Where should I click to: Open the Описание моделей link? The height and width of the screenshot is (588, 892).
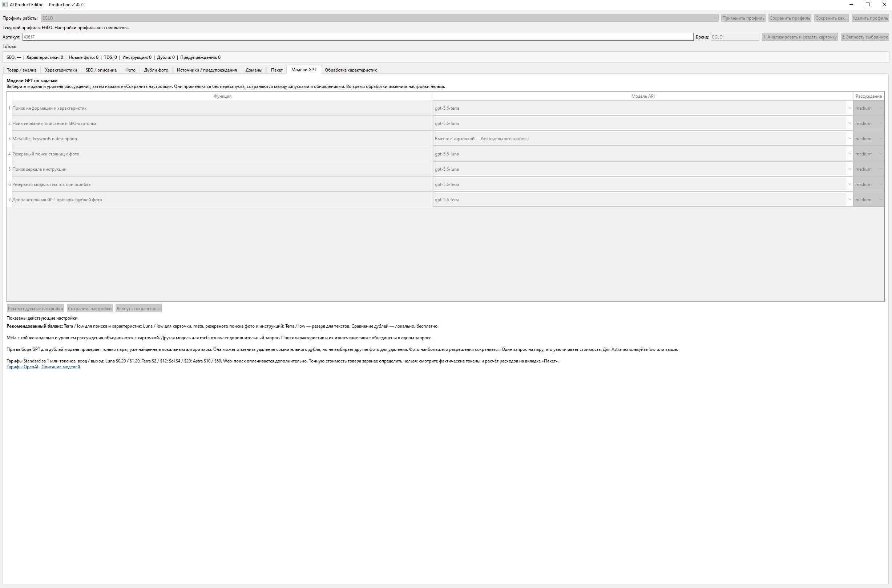pos(60,367)
